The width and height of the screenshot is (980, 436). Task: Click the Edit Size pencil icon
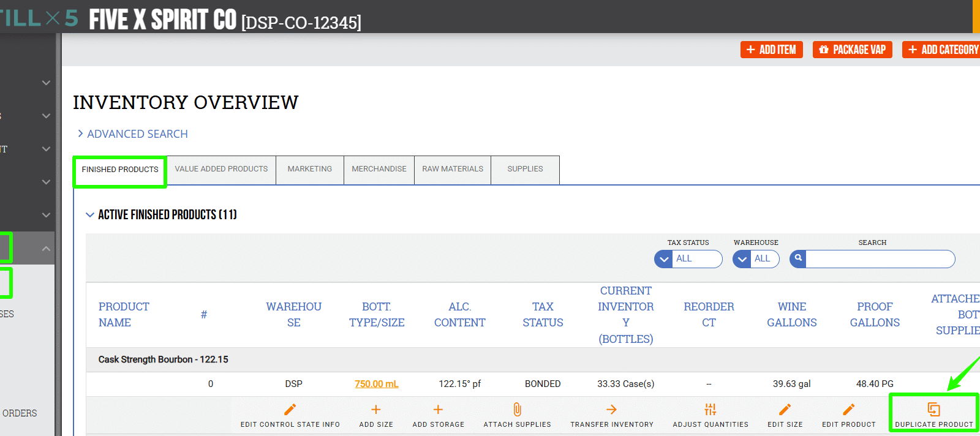click(785, 410)
